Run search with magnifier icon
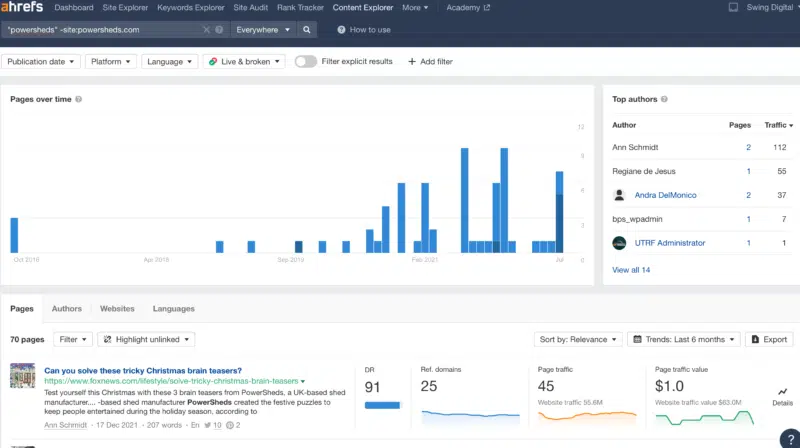The width and height of the screenshot is (800, 448). click(x=307, y=30)
